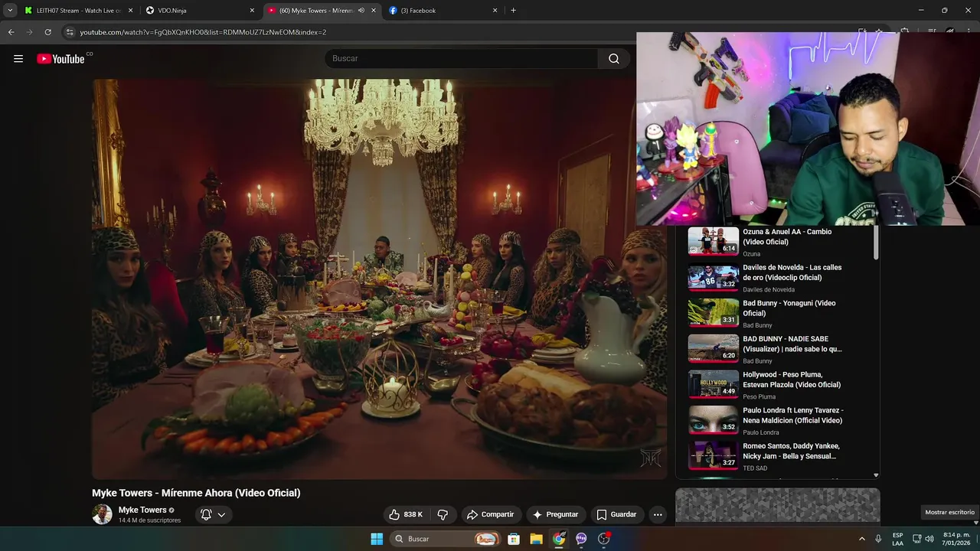
Task: Open Daviles de Novelda Las calles de oro
Action: tap(792, 272)
